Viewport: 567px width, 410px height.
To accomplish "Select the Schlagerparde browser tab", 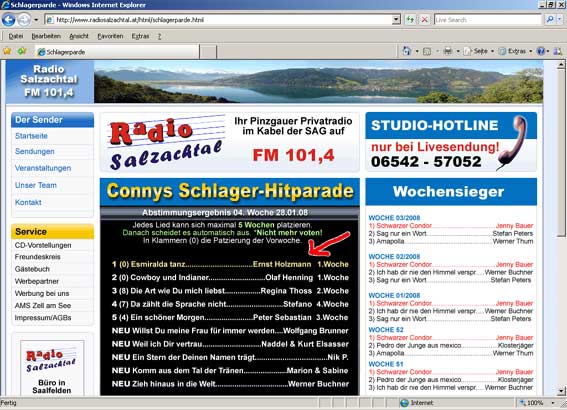I will click(x=117, y=52).
